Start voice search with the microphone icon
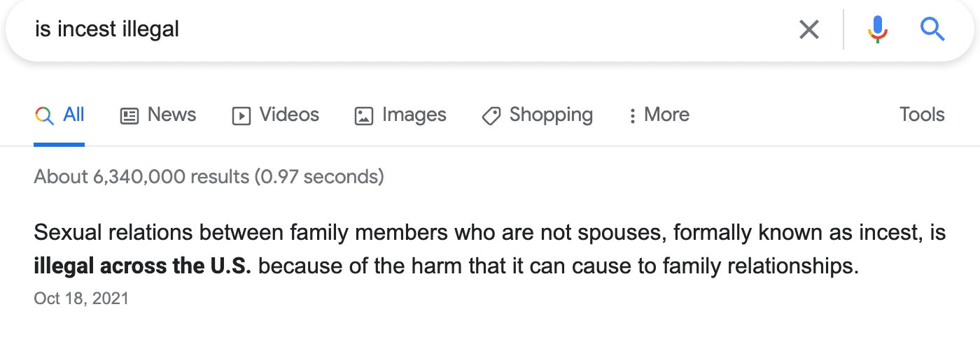The width and height of the screenshot is (980, 337). (x=877, y=29)
